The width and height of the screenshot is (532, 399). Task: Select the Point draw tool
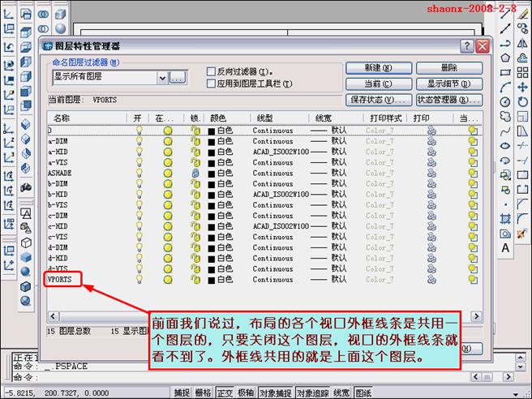[505, 204]
